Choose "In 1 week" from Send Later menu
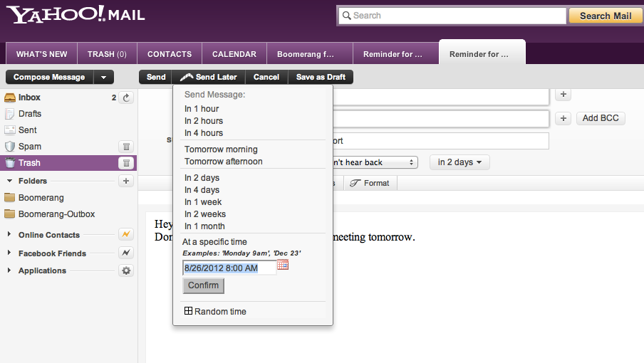Viewport: 644px width, 363px height. (x=203, y=202)
